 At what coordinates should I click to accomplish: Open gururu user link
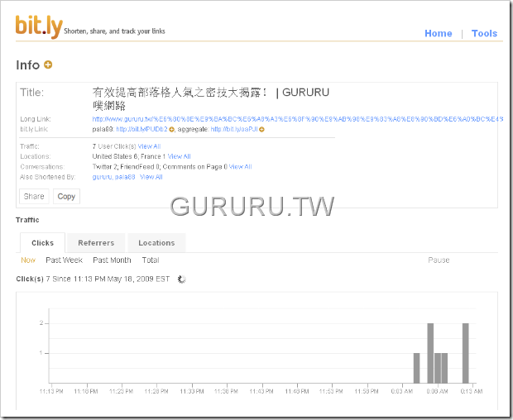[x=103, y=177]
